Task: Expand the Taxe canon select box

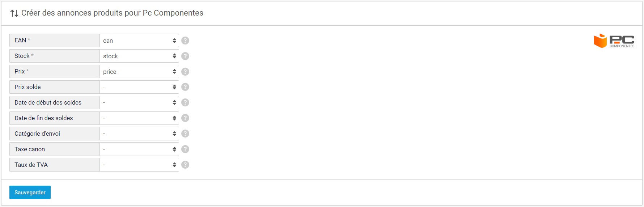Action: point(139,149)
